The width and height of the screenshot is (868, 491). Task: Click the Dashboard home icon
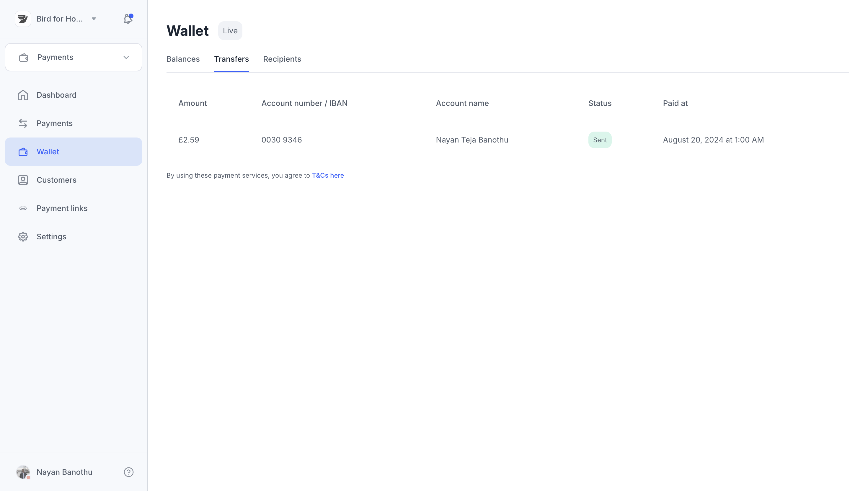click(23, 95)
